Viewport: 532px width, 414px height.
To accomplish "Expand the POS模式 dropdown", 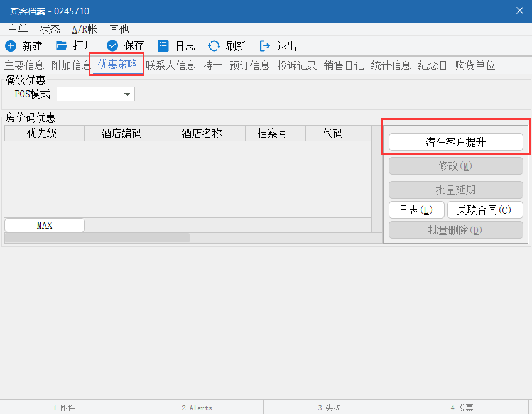I will [x=128, y=94].
